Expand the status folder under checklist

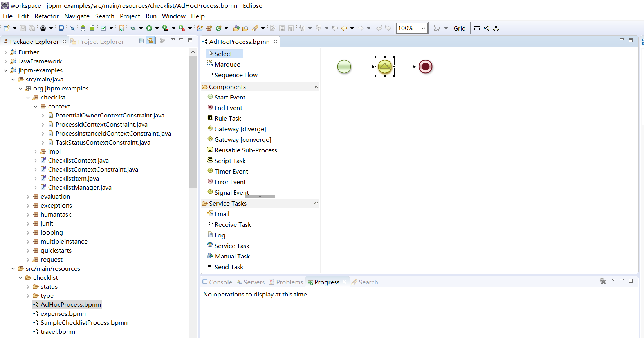point(28,287)
